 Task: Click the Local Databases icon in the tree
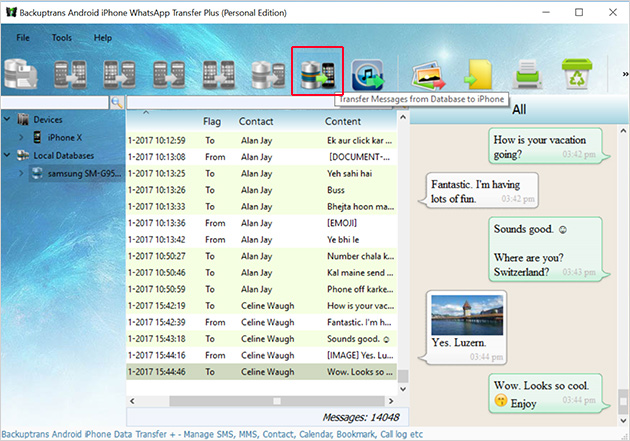click(x=23, y=155)
